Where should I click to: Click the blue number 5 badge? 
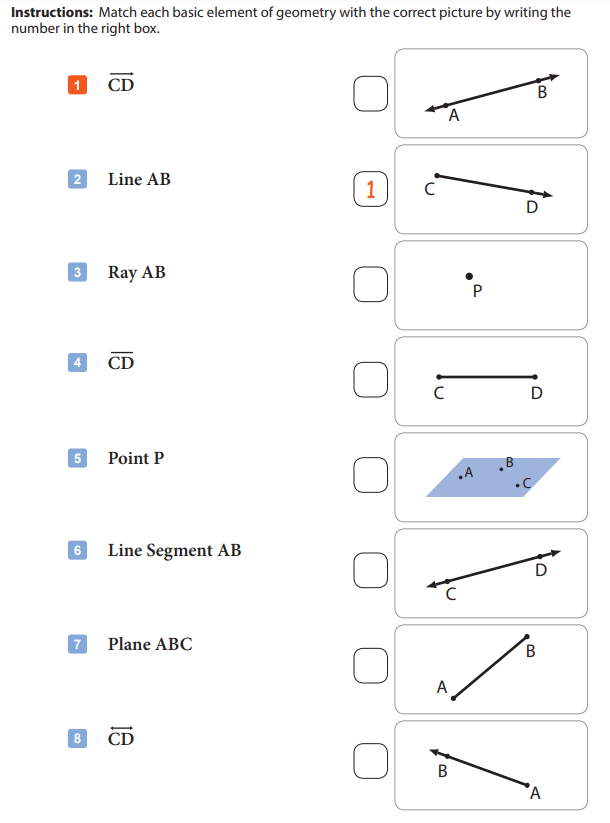pos(77,458)
